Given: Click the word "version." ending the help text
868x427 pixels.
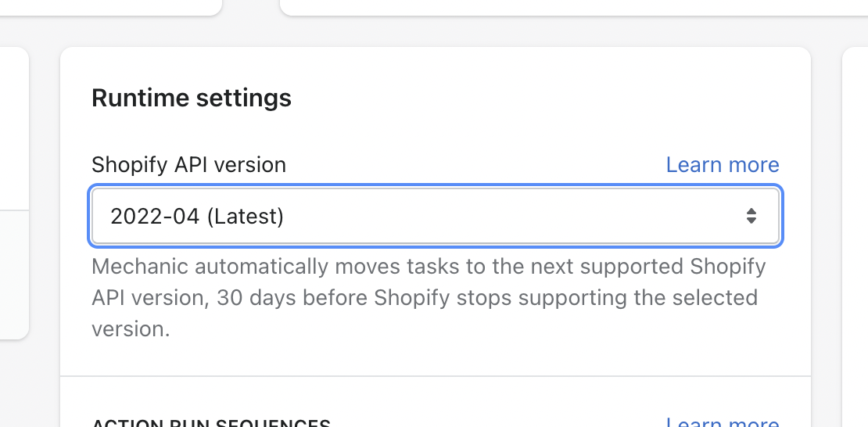Looking at the screenshot, I should pos(131,329).
